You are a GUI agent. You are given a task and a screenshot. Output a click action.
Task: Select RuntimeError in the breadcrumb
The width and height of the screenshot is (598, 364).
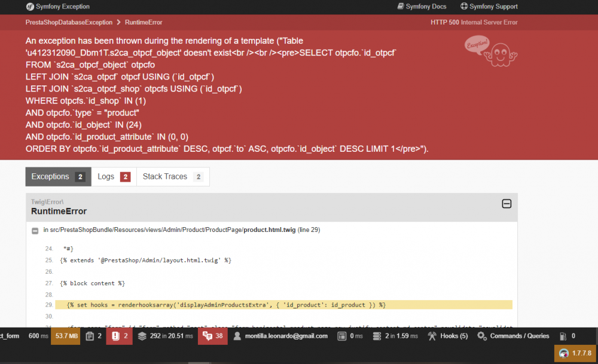pyautogui.click(x=144, y=23)
